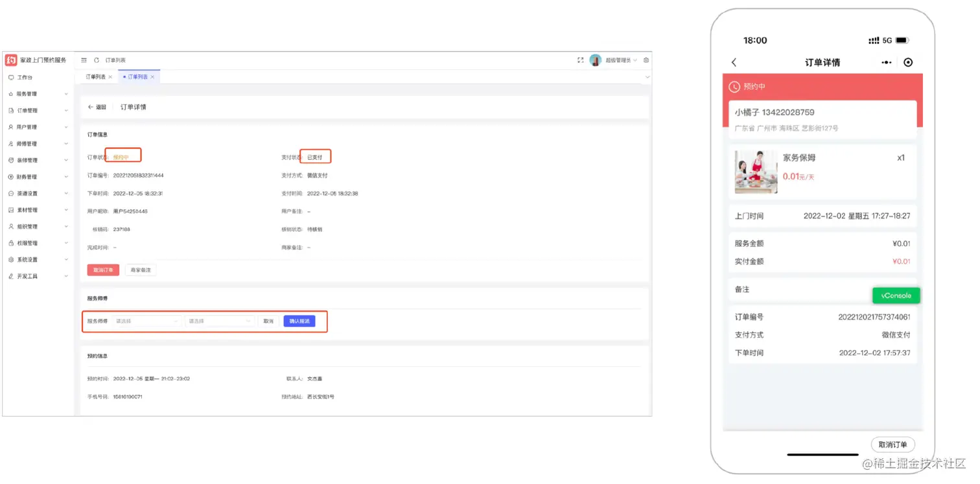
Task: Click the 核销码 value 237188
Action: pos(121,229)
